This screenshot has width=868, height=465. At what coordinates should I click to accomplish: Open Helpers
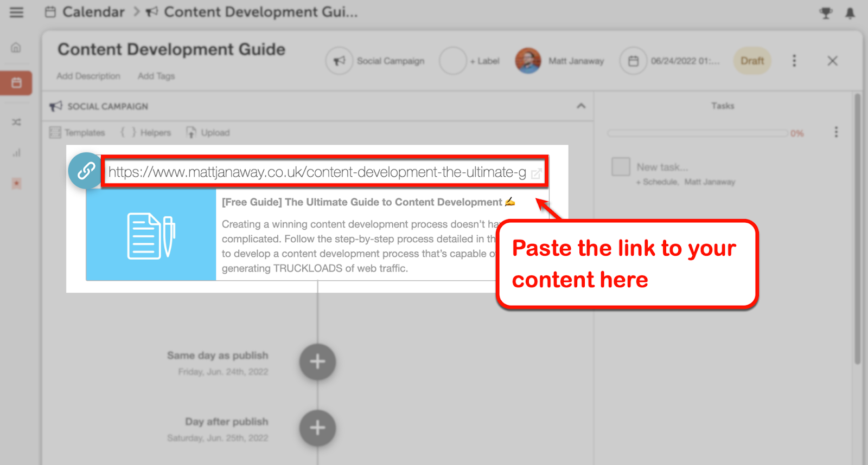tap(145, 133)
